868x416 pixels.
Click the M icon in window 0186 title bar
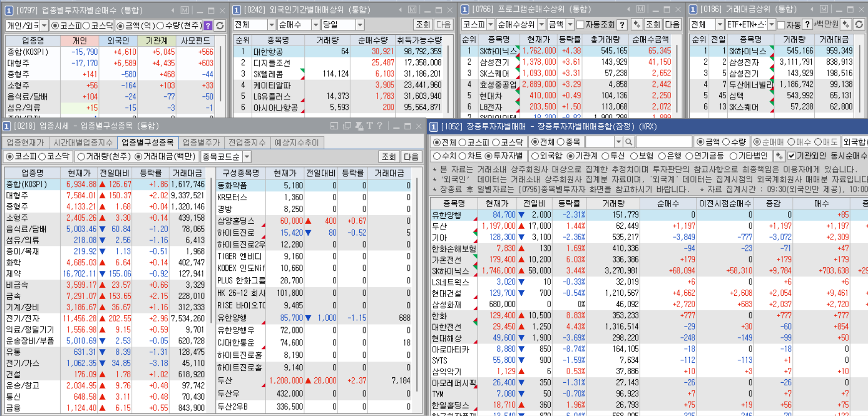tap(824, 9)
